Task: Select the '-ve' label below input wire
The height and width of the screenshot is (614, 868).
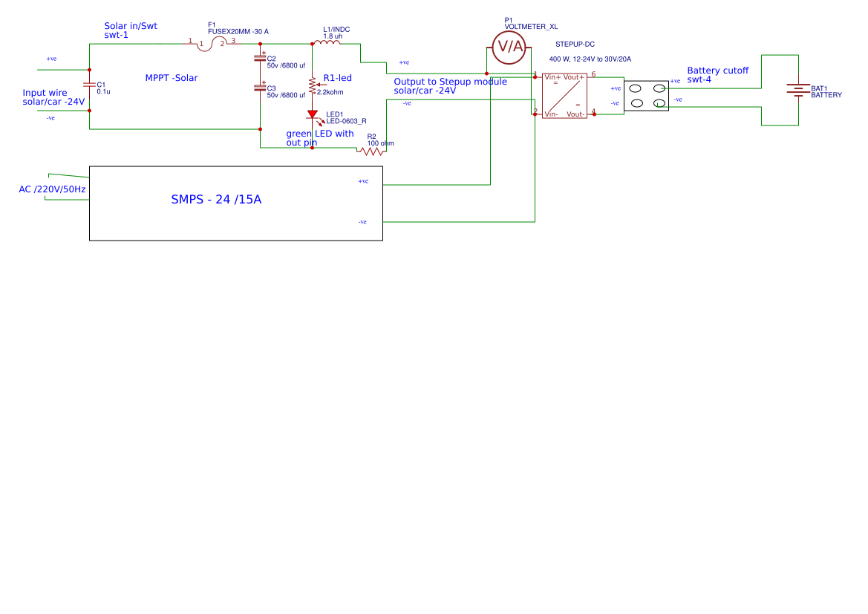Action: pos(50,118)
